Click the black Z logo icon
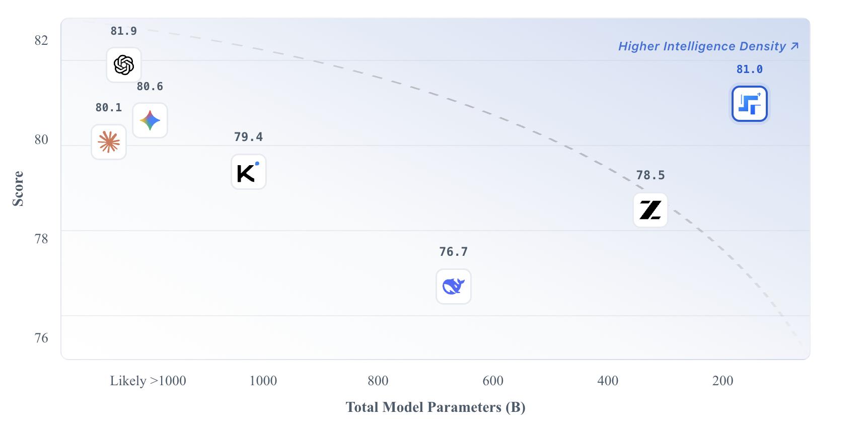 click(x=650, y=210)
